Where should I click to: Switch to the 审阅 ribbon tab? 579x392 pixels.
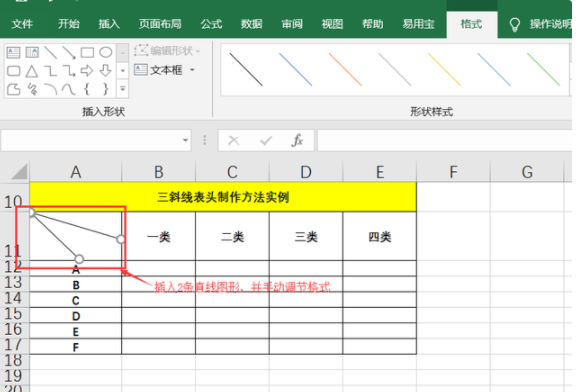[x=292, y=24]
